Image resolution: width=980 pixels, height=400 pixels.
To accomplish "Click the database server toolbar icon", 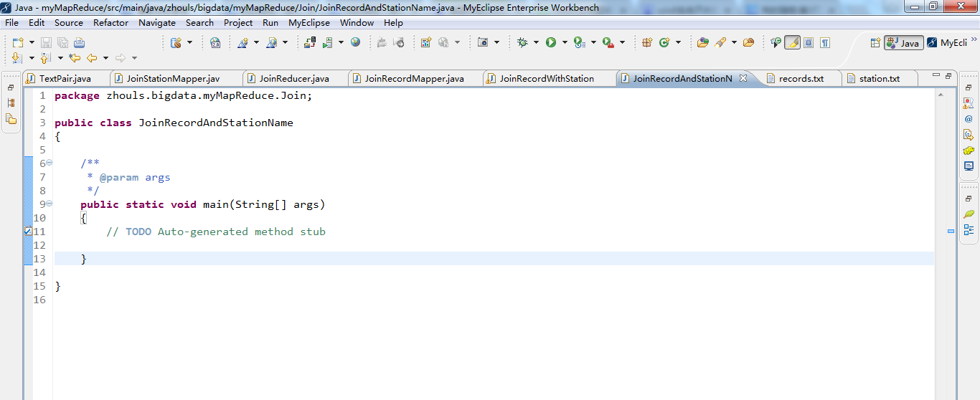I will pyautogui.click(x=176, y=43).
